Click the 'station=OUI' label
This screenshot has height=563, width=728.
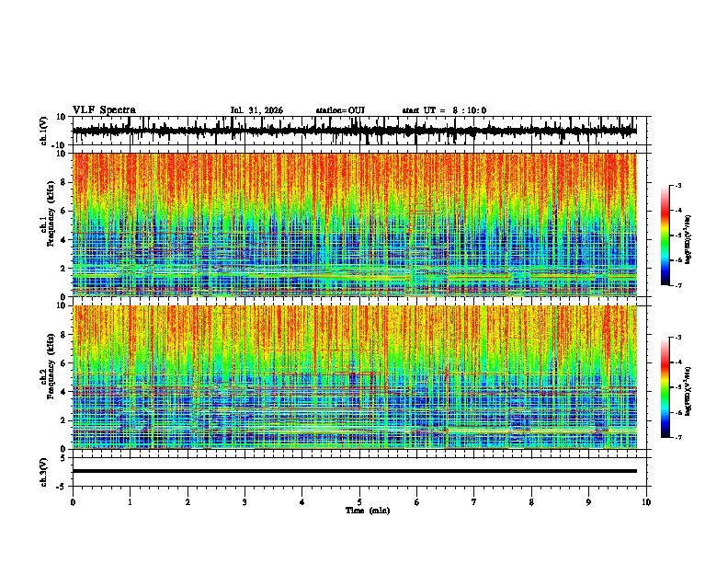340,110
